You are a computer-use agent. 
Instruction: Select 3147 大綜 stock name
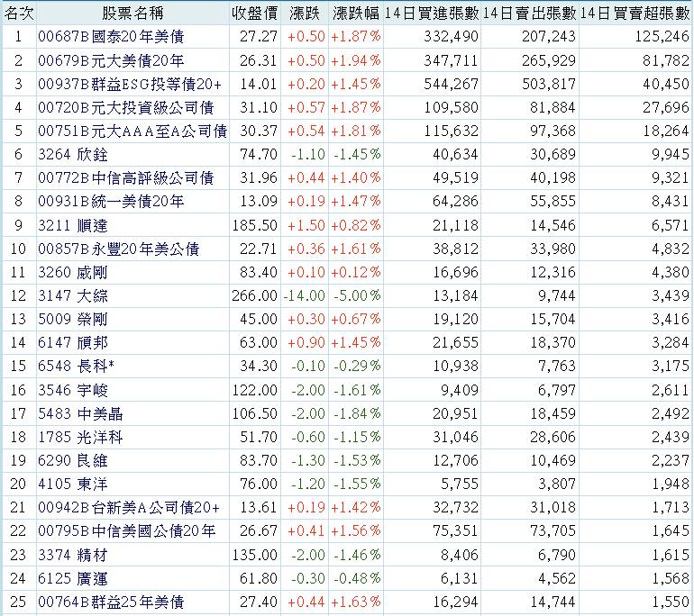pos(73,295)
